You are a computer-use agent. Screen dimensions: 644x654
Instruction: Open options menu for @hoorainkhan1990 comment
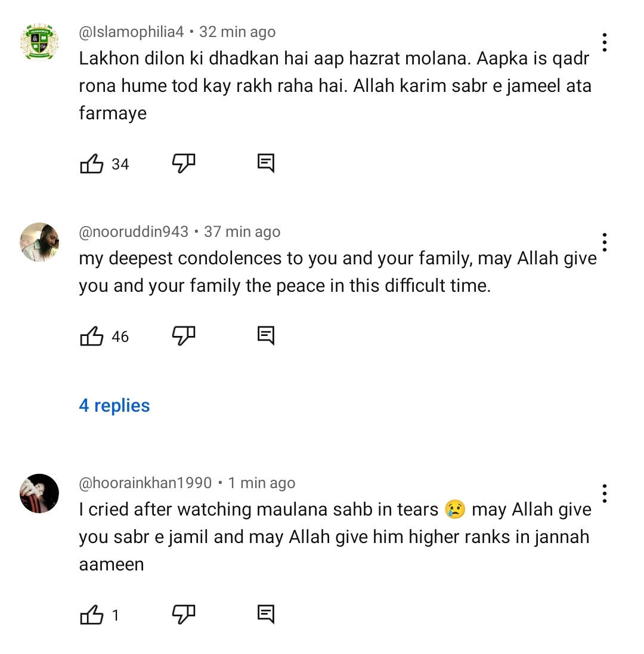coord(605,493)
